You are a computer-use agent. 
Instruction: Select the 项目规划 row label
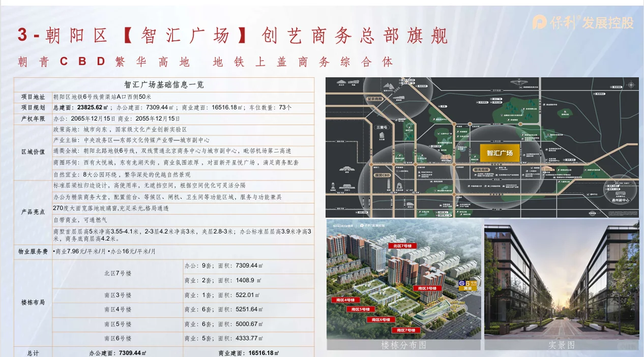[33, 108]
